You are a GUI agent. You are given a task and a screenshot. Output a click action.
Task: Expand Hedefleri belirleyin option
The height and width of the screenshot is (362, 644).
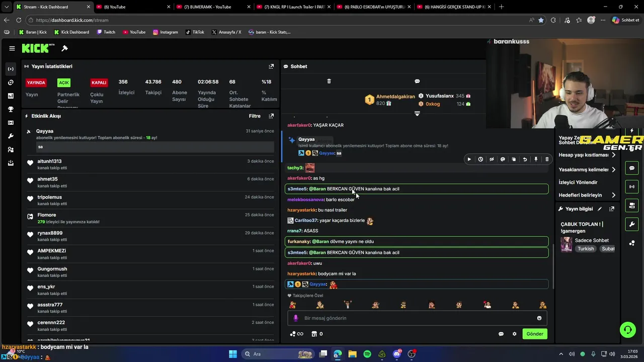point(587,195)
